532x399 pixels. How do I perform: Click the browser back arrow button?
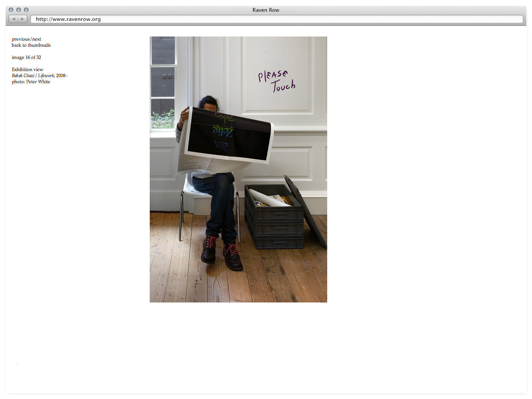click(14, 19)
